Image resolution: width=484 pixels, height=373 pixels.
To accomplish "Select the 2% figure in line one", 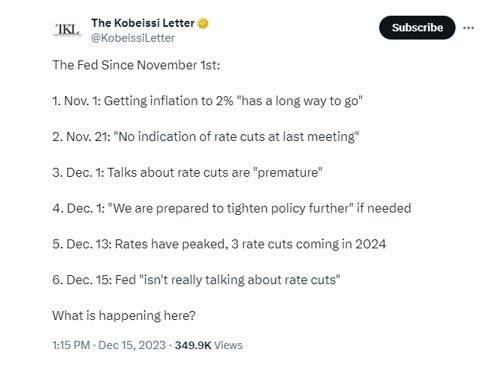I will pyautogui.click(x=224, y=101).
